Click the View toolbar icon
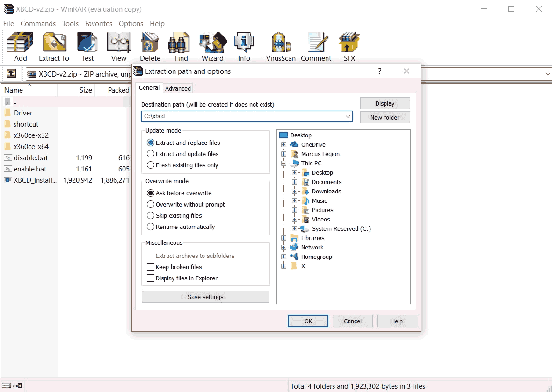 tap(119, 47)
